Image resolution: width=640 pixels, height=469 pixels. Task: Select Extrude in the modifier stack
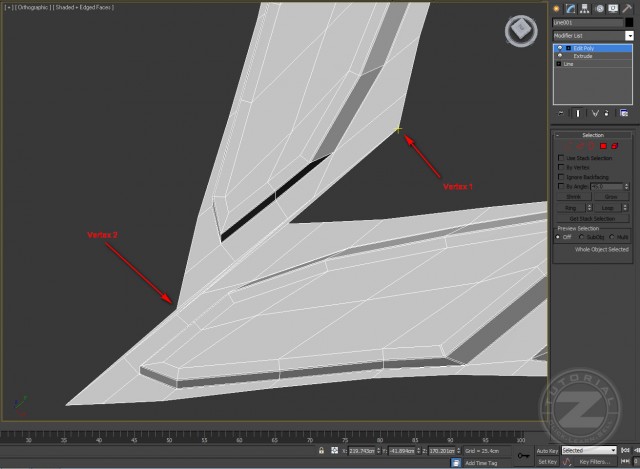point(583,56)
